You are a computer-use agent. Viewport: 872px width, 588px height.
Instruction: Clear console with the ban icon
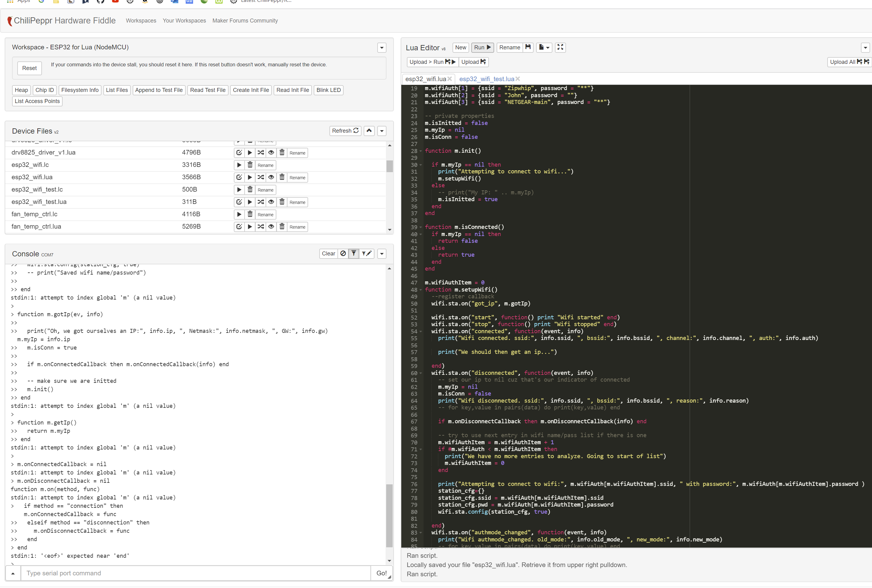[x=343, y=254]
